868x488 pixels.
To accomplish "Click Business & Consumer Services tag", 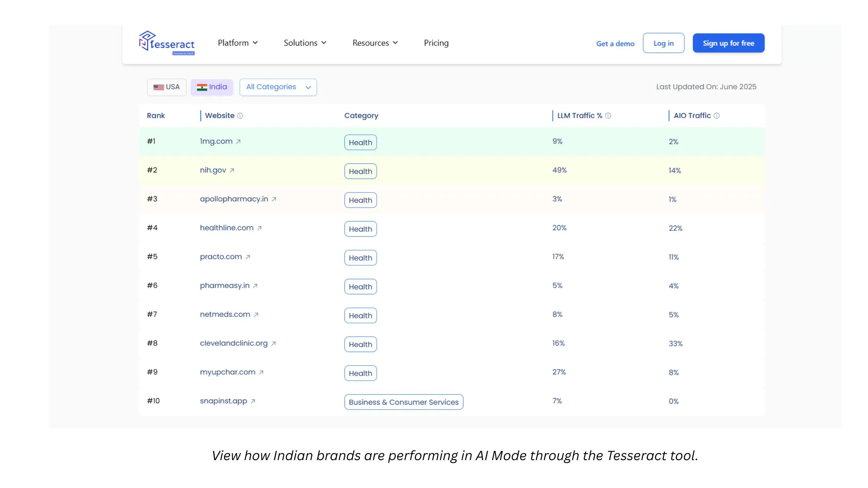I will click(404, 402).
